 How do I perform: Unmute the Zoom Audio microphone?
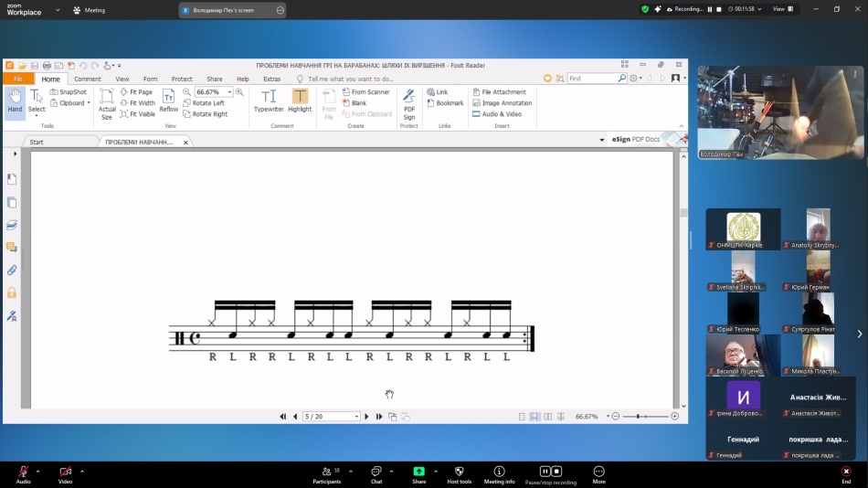pyautogui.click(x=23, y=472)
